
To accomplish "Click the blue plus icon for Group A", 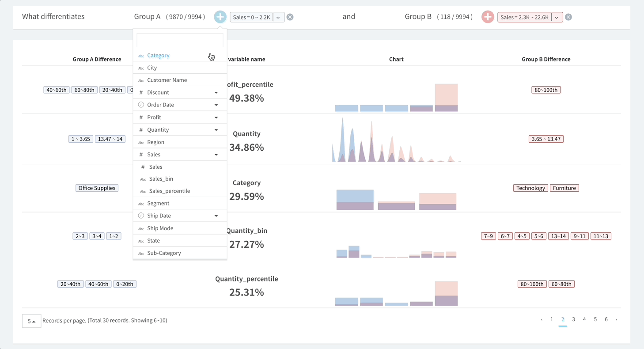I will point(220,17).
